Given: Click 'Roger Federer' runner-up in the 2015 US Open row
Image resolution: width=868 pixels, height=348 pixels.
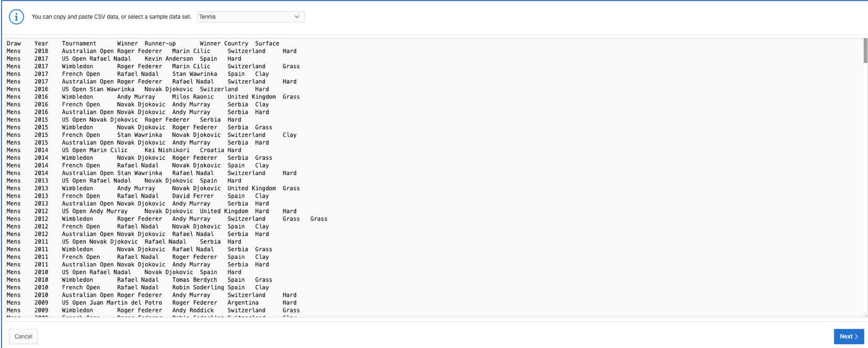Looking at the screenshot, I should click(167, 119).
